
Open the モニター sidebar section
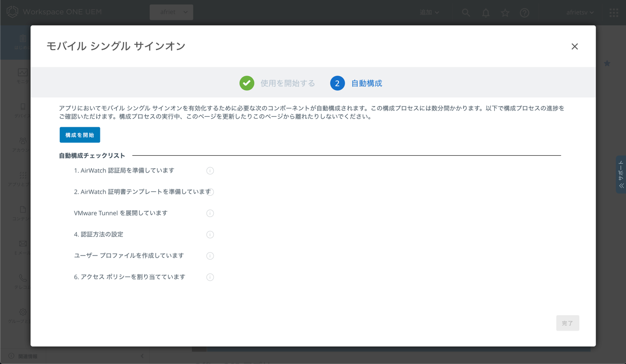[x=22, y=76]
